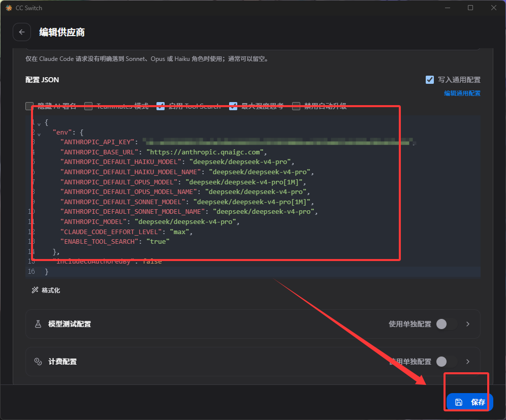Save changes with the 保存 button
The width and height of the screenshot is (506, 420).
click(469, 402)
